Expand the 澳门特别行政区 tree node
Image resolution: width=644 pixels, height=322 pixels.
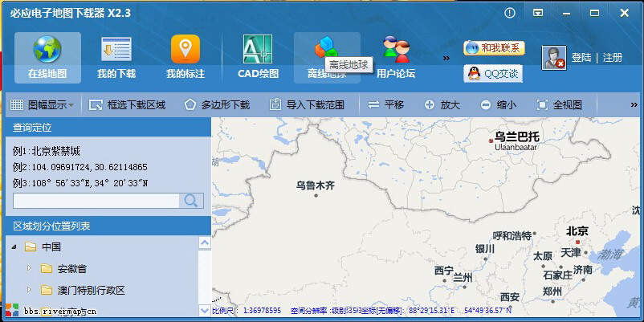(x=29, y=290)
